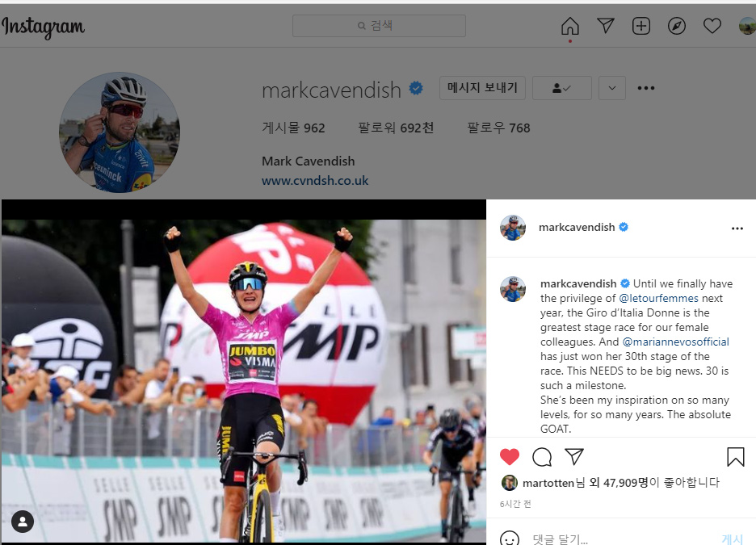Focus the 검색 search field
The width and height of the screenshot is (756, 545).
(379, 26)
